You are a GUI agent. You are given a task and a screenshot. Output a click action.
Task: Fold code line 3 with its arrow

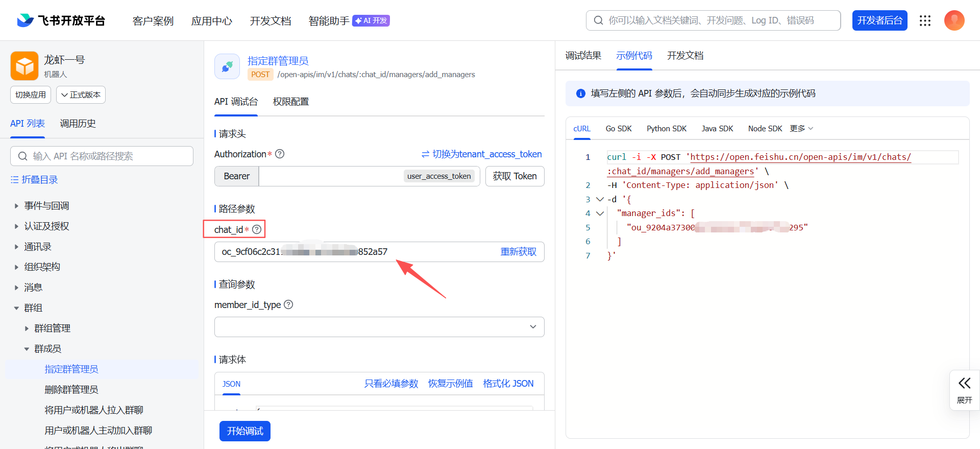click(600, 199)
